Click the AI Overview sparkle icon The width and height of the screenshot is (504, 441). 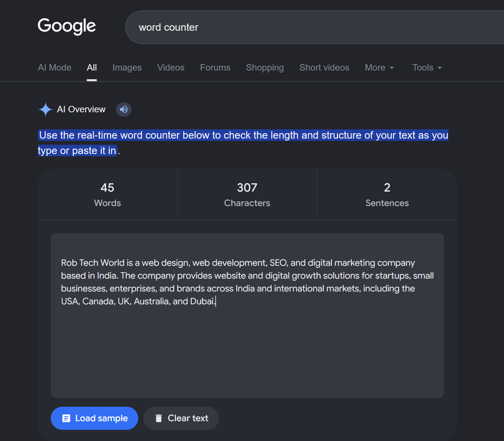(x=46, y=110)
